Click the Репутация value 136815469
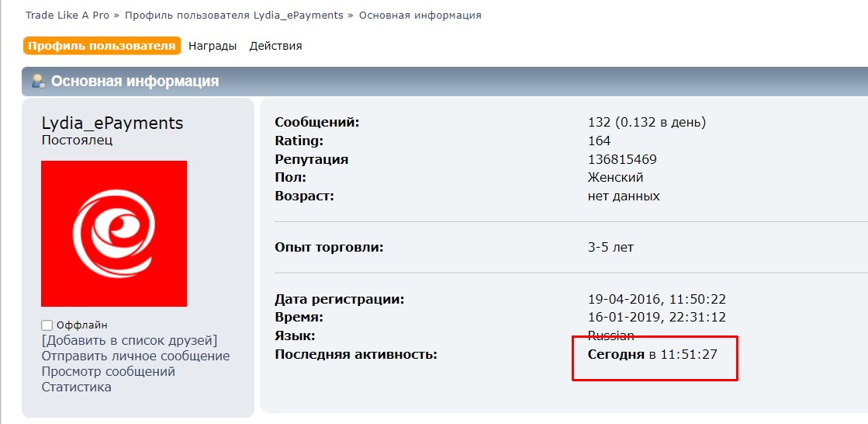This screenshot has width=868, height=424. pyautogui.click(x=622, y=160)
